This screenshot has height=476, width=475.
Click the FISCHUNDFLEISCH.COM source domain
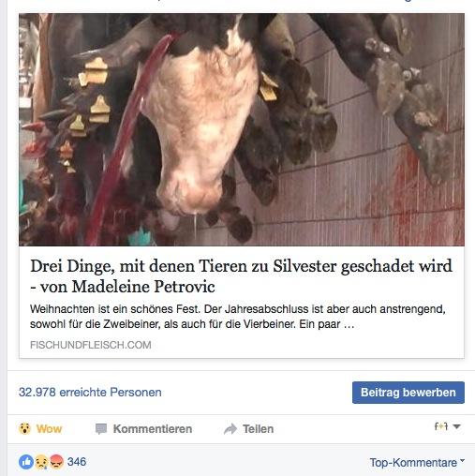tap(91, 345)
